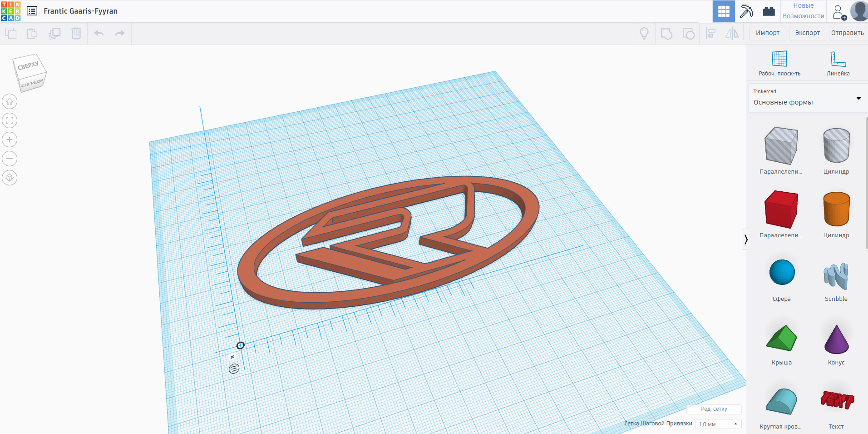Zoom in with the plus icon

pos(10,140)
